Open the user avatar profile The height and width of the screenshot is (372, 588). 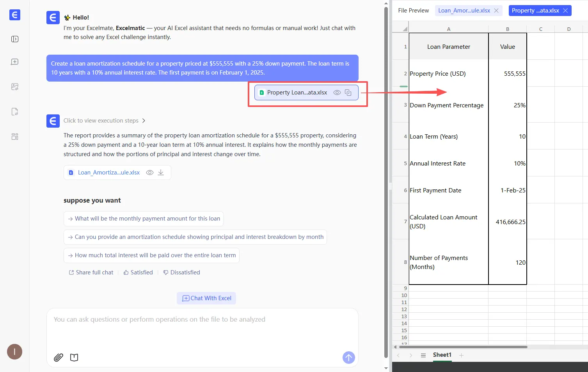click(x=14, y=352)
